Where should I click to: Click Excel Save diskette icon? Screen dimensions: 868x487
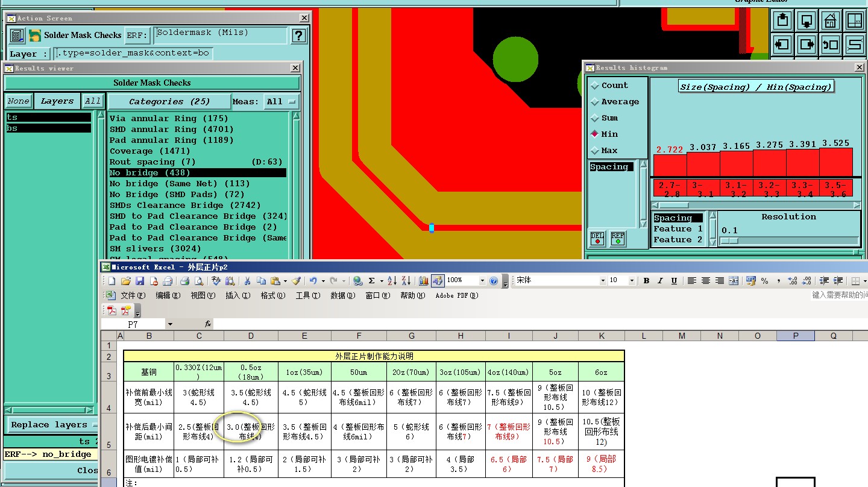point(140,281)
